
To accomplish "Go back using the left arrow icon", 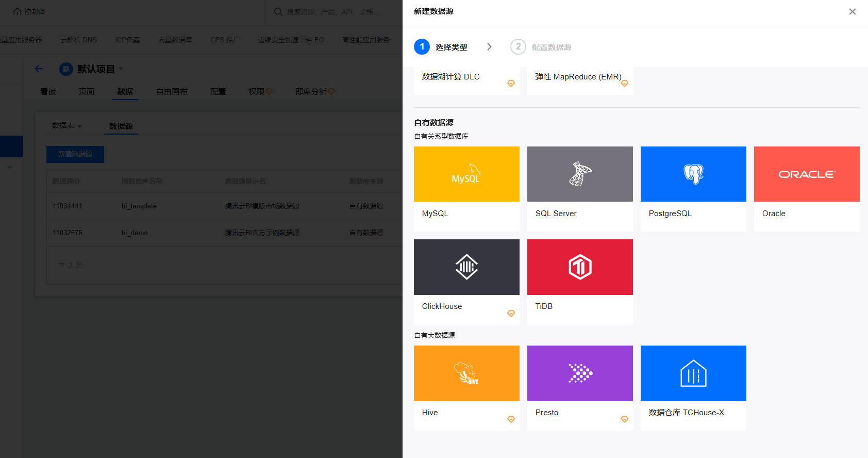I will 39,69.
